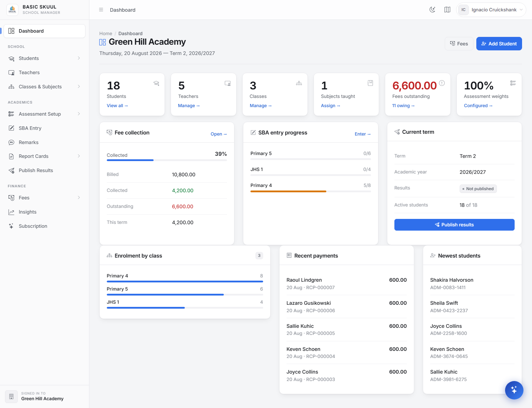Click the Students card graduation cap icon
Image resolution: width=532 pixels, height=408 pixels.
point(156,83)
